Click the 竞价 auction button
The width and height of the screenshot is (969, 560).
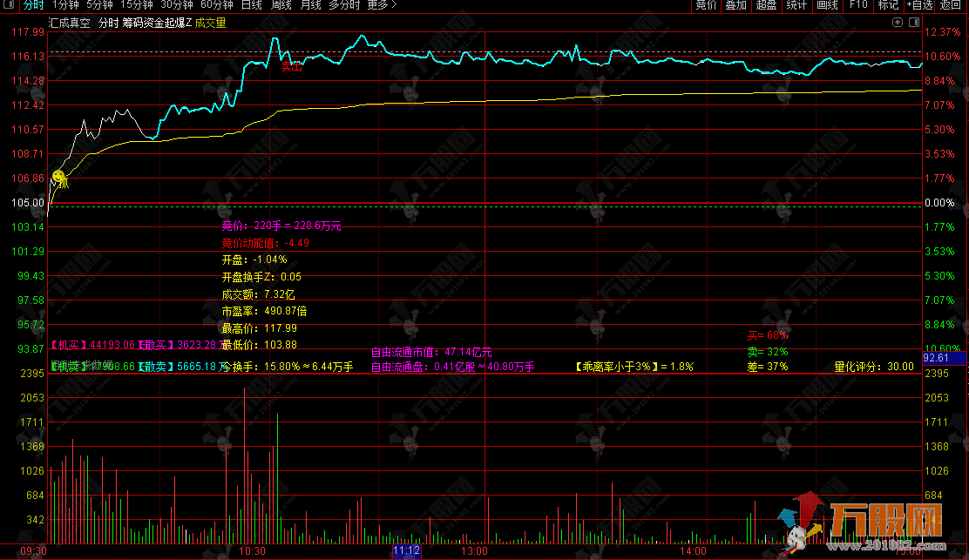pos(707,5)
